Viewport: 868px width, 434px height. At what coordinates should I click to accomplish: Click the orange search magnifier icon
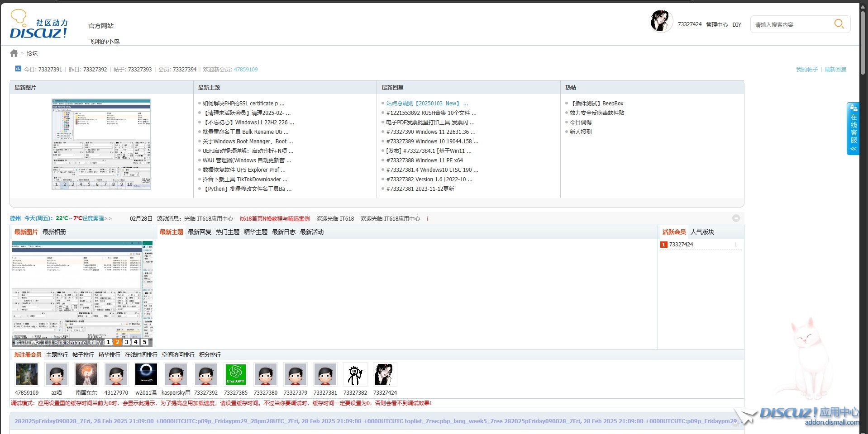[x=839, y=24]
